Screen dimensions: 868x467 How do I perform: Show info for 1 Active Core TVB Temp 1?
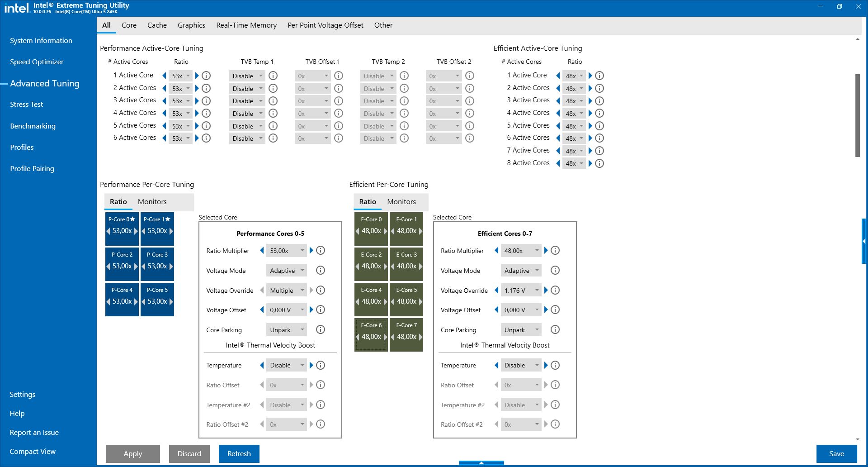273,76
